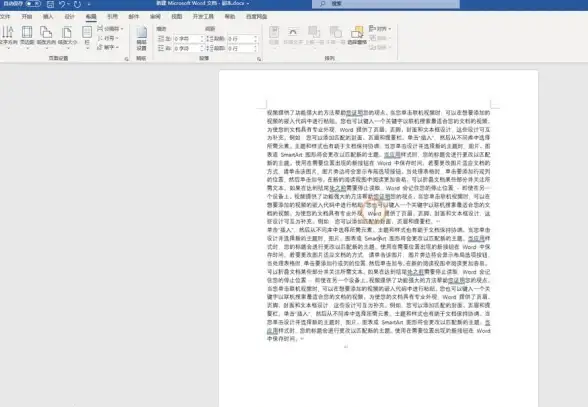This screenshot has height=407, width=588.
Task: Click the Save icon in quick access toolbar
Action: [51, 4]
